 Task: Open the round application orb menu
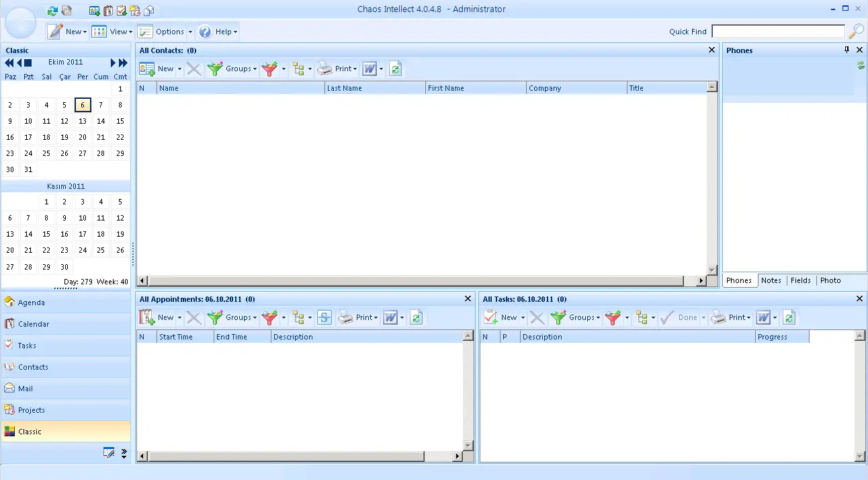20,24
